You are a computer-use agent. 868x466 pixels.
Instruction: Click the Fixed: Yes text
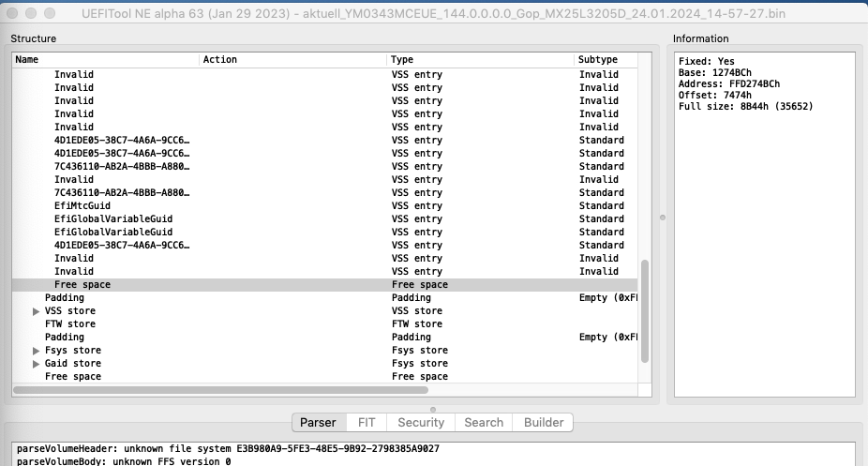tap(707, 62)
